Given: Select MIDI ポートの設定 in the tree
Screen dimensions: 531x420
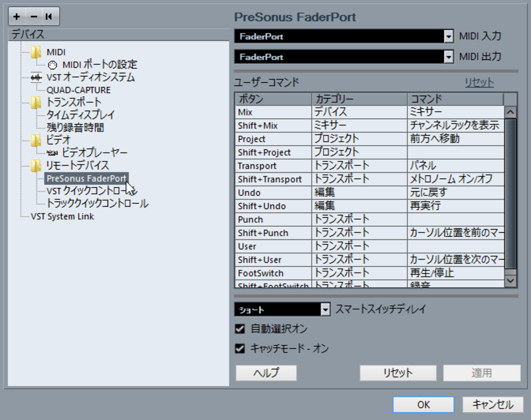Looking at the screenshot, I should pyautogui.click(x=100, y=64).
